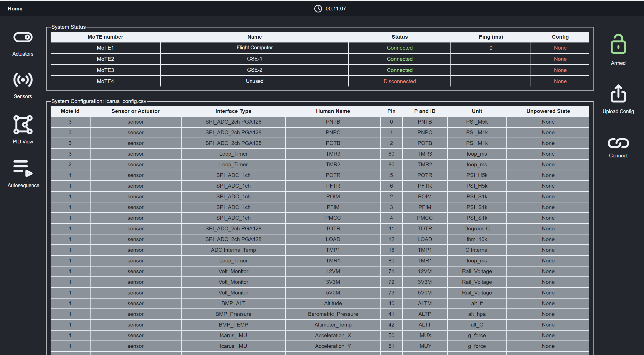Click the Connect chain-link icon
Image resolution: width=644 pixels, height=355 pixels.
pyautogui.click(x=618, y=143)
